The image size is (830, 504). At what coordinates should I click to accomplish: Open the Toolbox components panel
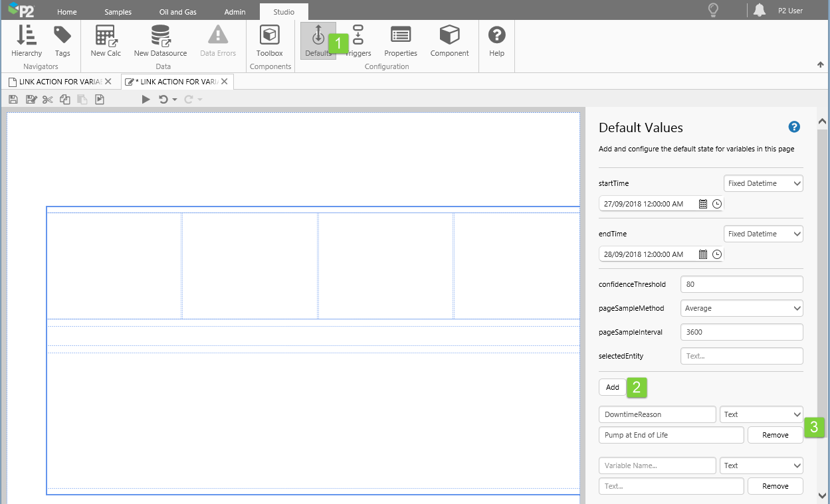pos(269,41)
